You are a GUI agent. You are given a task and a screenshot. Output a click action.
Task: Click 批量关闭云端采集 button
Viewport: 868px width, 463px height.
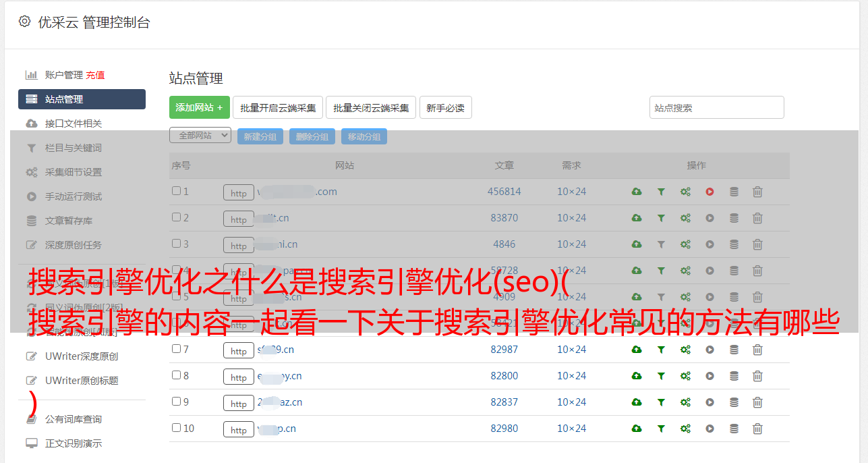click(x=371, y=107)
